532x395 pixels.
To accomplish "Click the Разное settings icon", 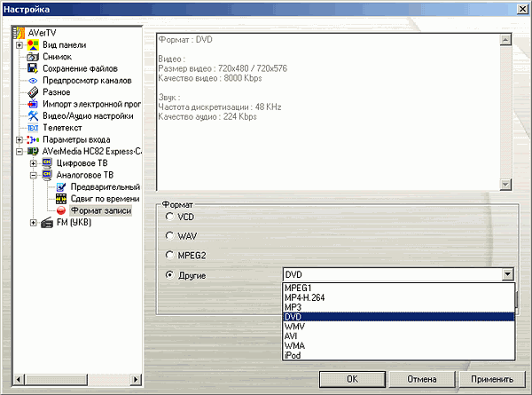I will point(34,92).
